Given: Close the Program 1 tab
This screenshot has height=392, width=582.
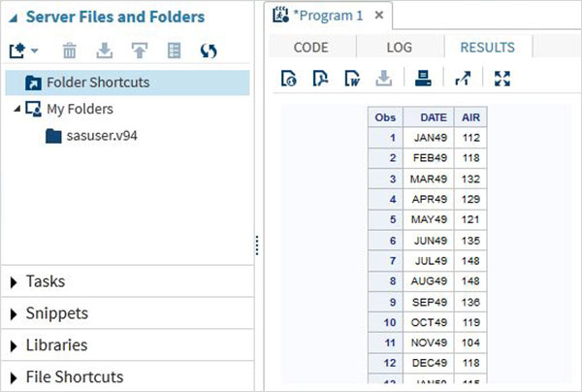Looking at the screenshot, I should (378, 16).
